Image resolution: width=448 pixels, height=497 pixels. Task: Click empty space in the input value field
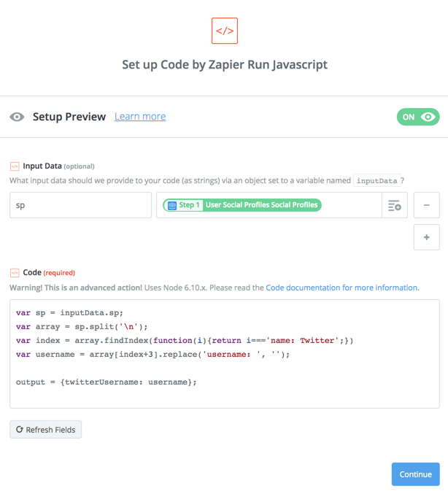tap(352, 205)
